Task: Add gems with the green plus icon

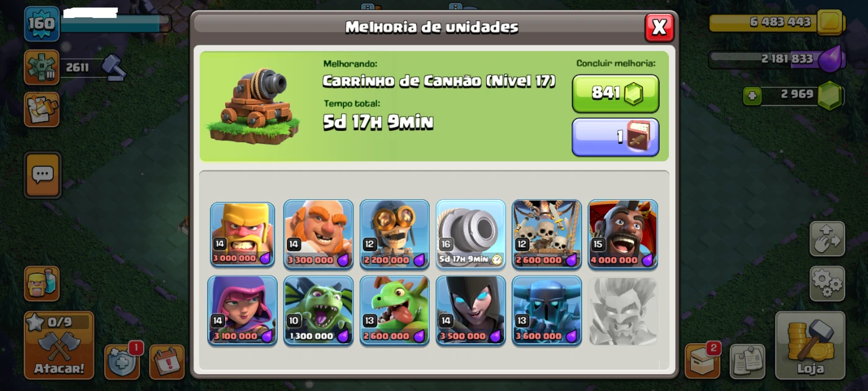Action: click(752, 96)
